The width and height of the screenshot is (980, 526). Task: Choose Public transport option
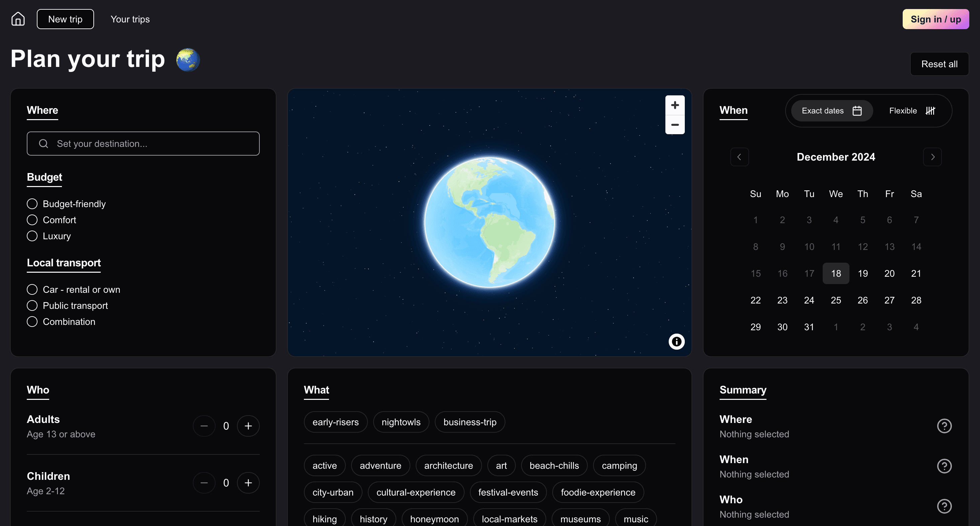click(x=32, y=306)
